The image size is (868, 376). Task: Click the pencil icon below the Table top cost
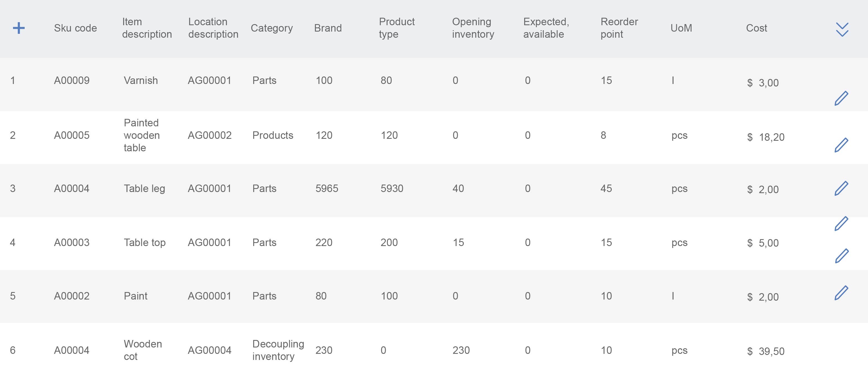point(842,256)
